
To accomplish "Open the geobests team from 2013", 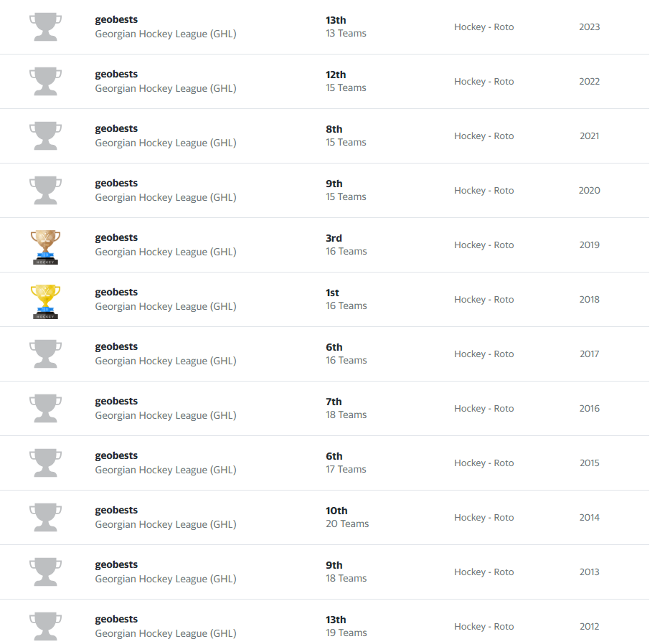I will (x=116, y=564).
